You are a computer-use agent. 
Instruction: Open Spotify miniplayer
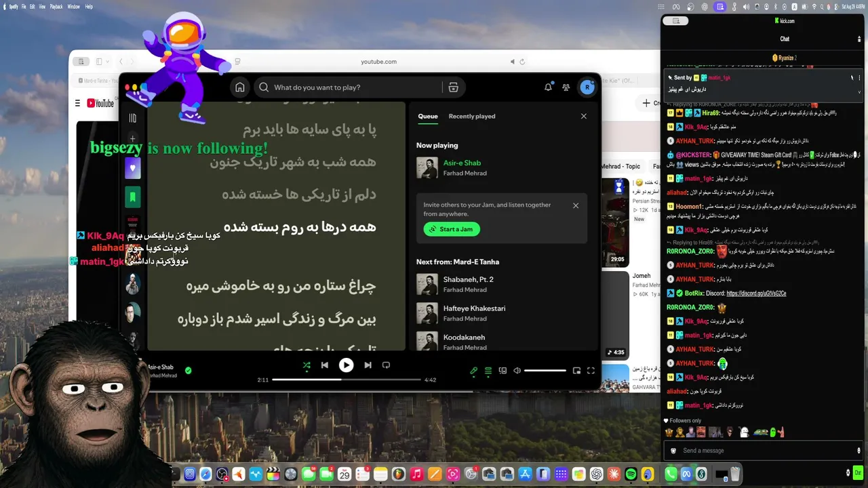576,371
